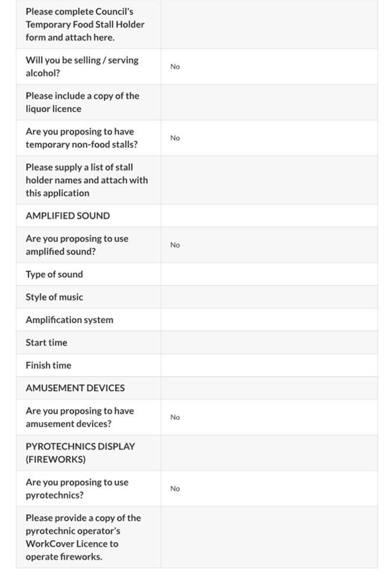Click the stall holder names list label
This screenshot has height=580, width=392.
pyautogui.click(x=87, y=180)
